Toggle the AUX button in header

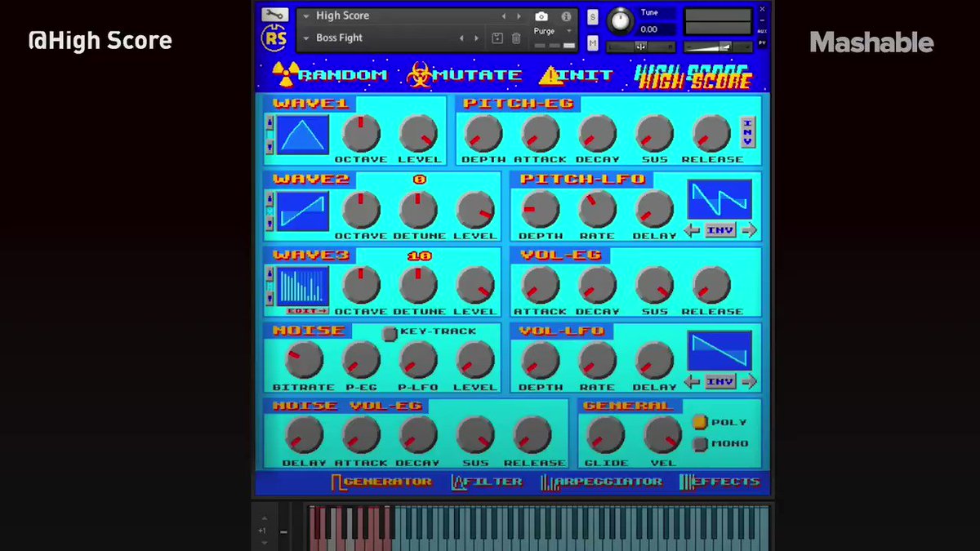click(x=762, y=31)
